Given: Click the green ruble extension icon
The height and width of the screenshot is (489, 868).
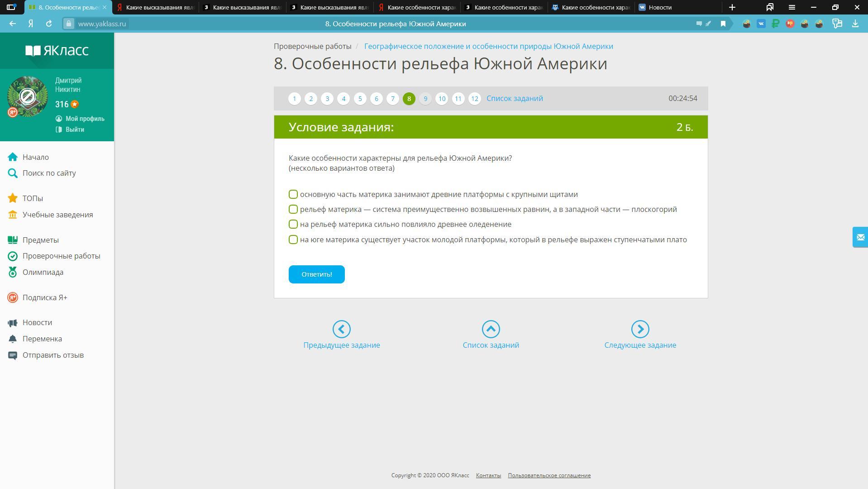Looking at the screenshot, I should (x=776, y=24).
